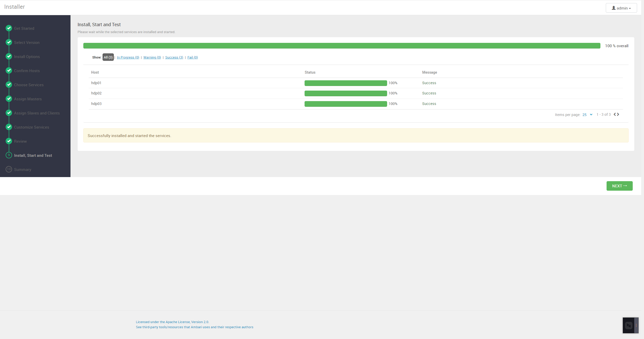
Task: Click the floating widget icon at bottom right
Action: tap(629, 325)
